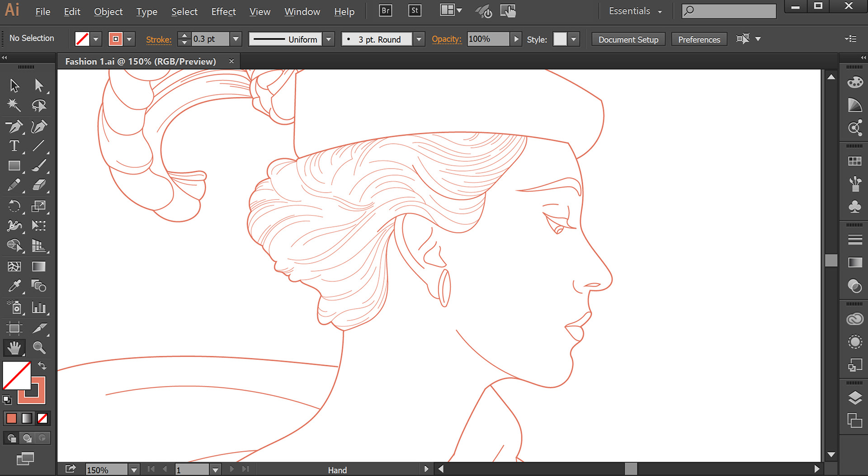Open the Layers panel icon
Image resolution: width=868 pixels, height=476 pixels.
point(854,398)
